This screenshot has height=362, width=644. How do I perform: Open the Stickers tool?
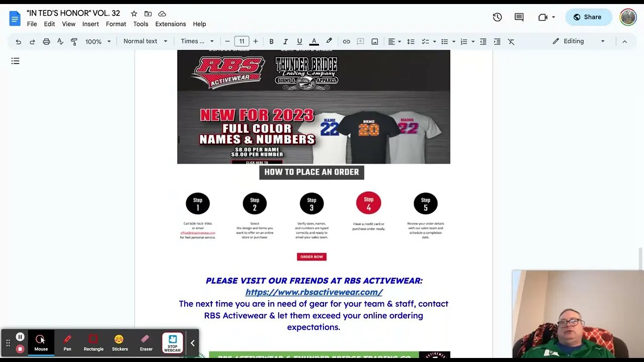click(x=120, y=343)
